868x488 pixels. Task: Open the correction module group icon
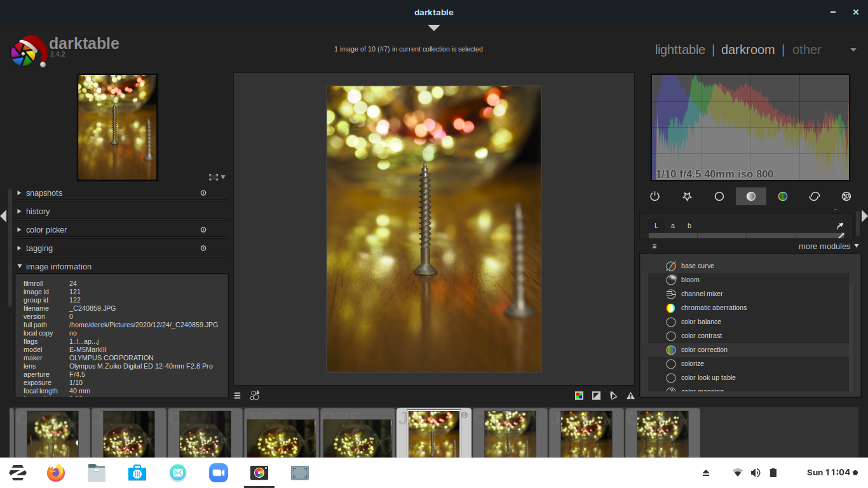(815, 196)
